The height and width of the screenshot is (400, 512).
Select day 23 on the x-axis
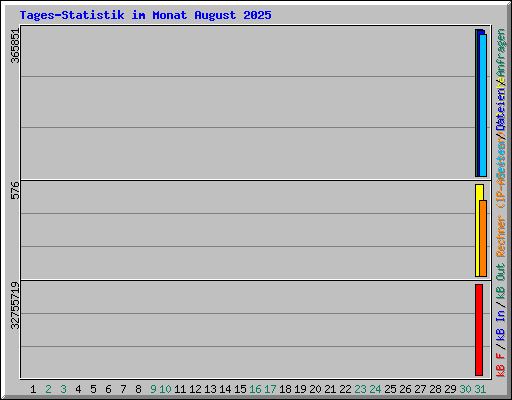[360, 389]
